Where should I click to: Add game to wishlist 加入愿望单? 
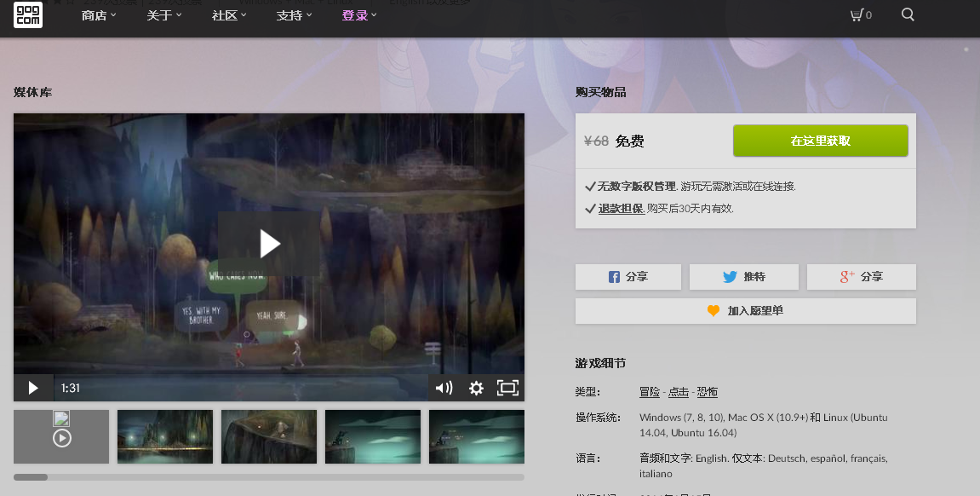746,311
